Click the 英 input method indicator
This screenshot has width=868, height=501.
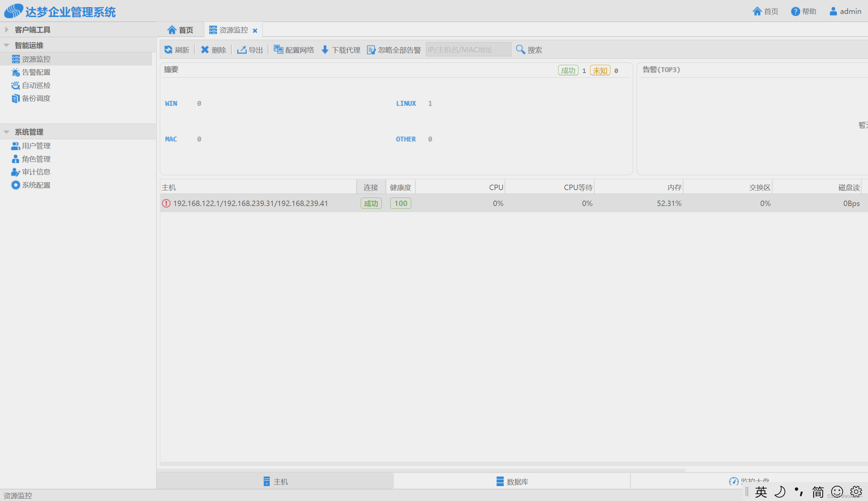[x=761, y=492]
